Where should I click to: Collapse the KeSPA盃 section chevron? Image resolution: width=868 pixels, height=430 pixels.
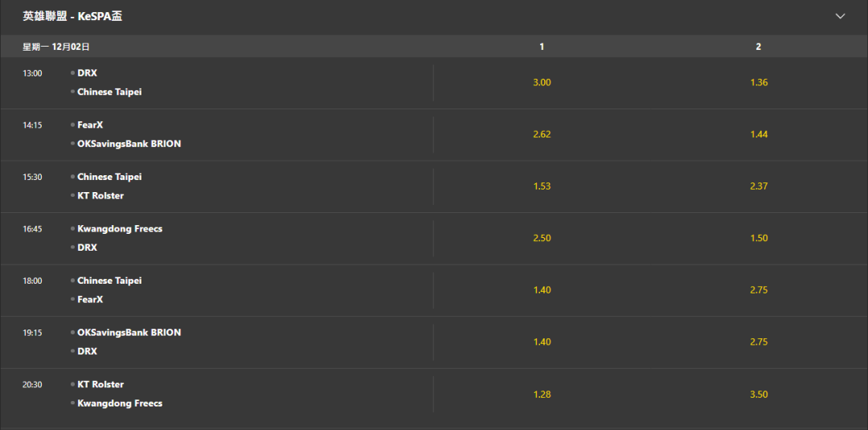tap(840, 16)
